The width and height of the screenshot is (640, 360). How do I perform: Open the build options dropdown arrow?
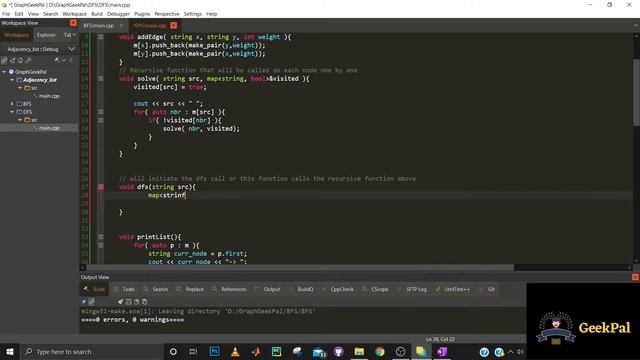pyautogui.click(x=64, y=60)
